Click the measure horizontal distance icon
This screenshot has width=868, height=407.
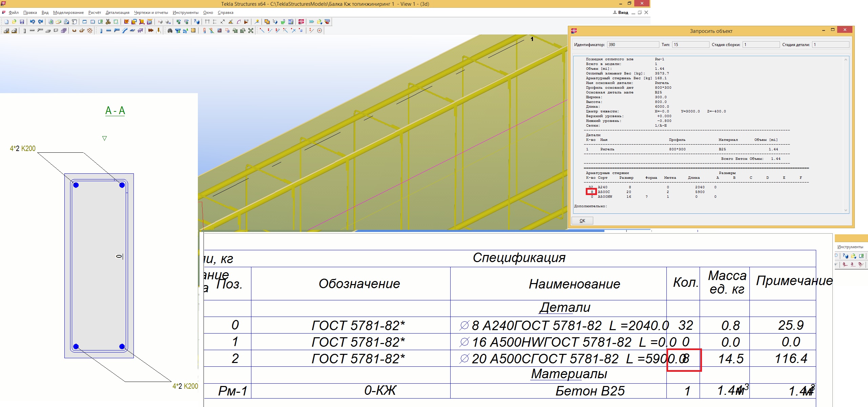207,22
